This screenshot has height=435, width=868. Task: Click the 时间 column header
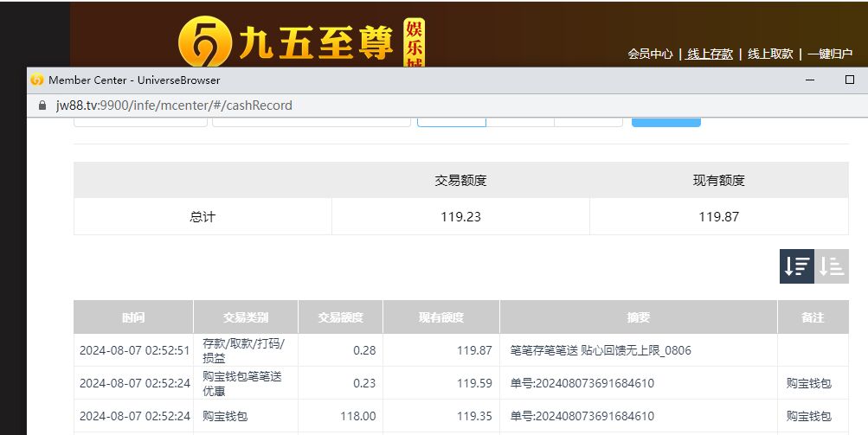click(133, 317)
